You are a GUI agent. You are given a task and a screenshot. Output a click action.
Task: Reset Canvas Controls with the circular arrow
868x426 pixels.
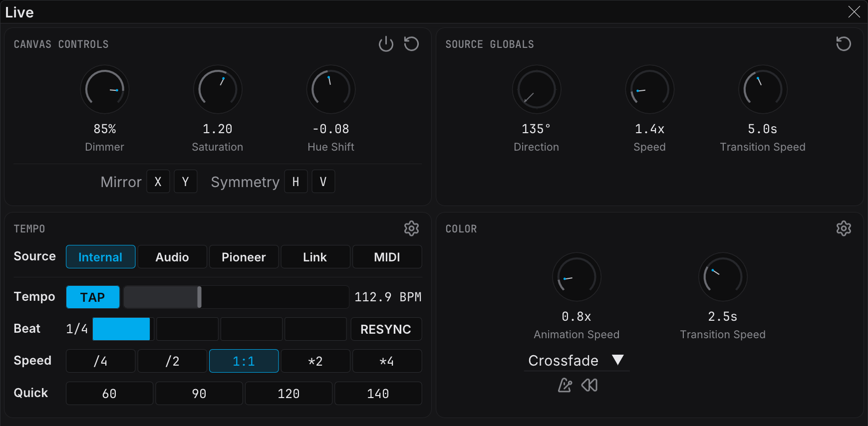(411, 44)
